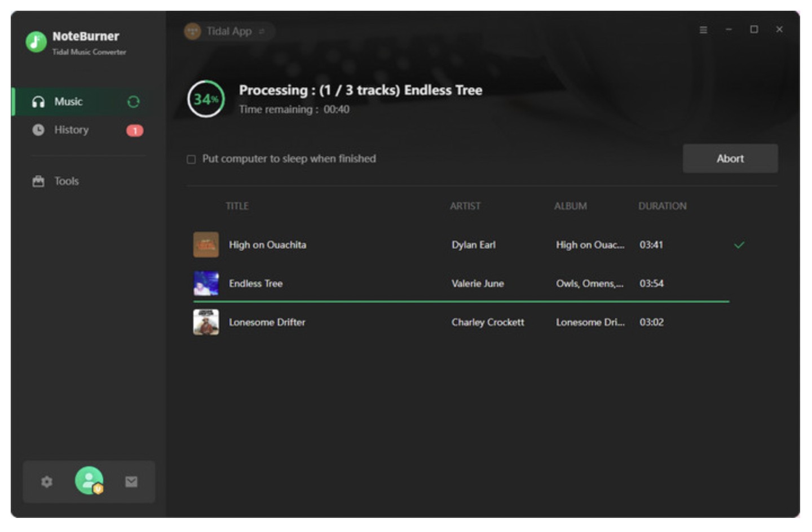
Task: Click the Time remaining 00:40 text
Action: 294,109
